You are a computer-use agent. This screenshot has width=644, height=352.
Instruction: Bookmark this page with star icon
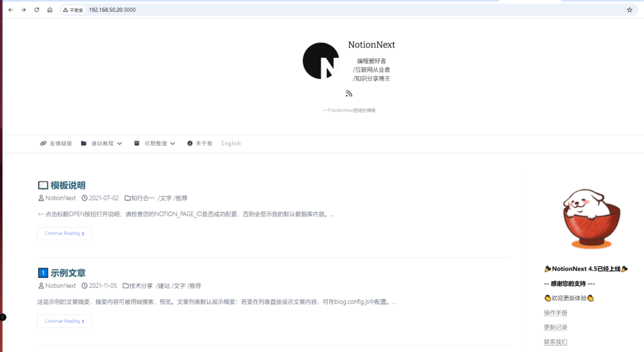630,10
